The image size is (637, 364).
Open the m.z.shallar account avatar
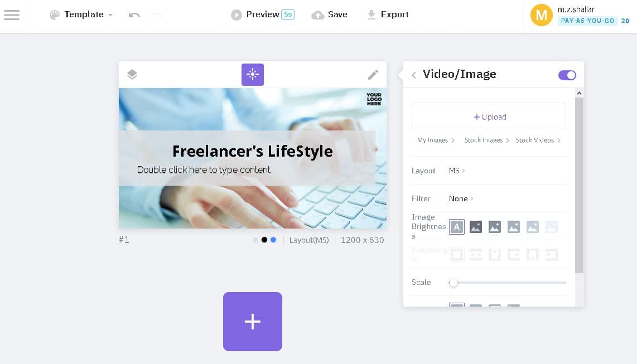541,16
